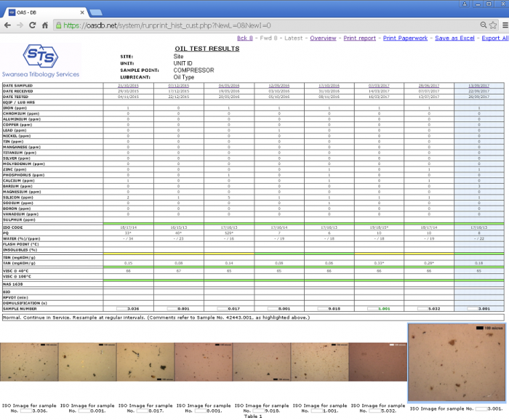Screen dimensions: 509x420
Task: Click the browser back arrow
Action: 7,25
